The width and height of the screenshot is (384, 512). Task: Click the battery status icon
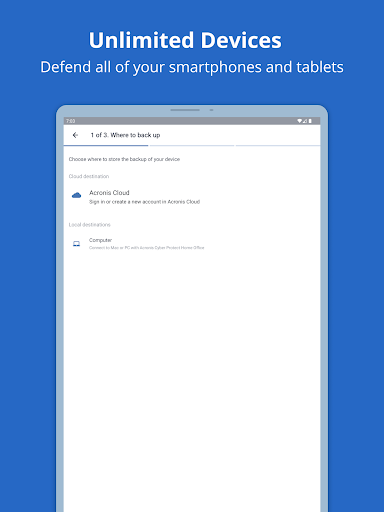point(310,121)
